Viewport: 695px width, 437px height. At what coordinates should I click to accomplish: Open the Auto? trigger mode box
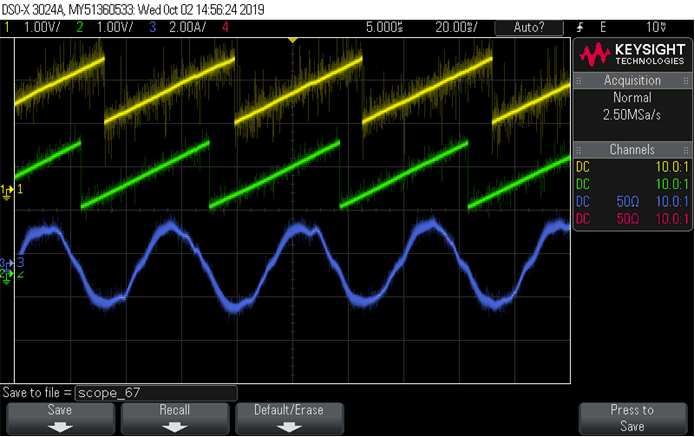pyautogui.click(x=529, y=26)
